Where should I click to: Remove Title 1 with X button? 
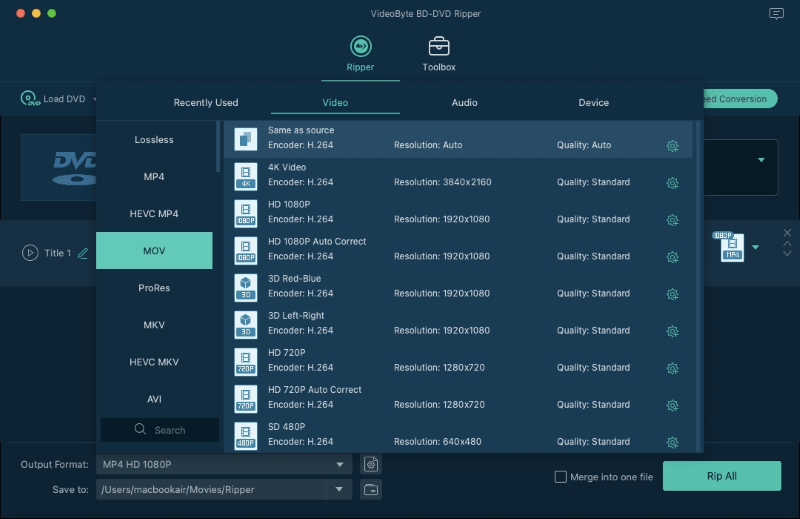coord(787,233)
